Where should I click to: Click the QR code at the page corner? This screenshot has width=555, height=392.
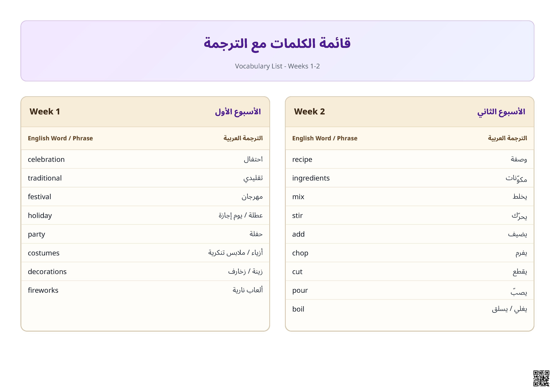pos(541,378)
